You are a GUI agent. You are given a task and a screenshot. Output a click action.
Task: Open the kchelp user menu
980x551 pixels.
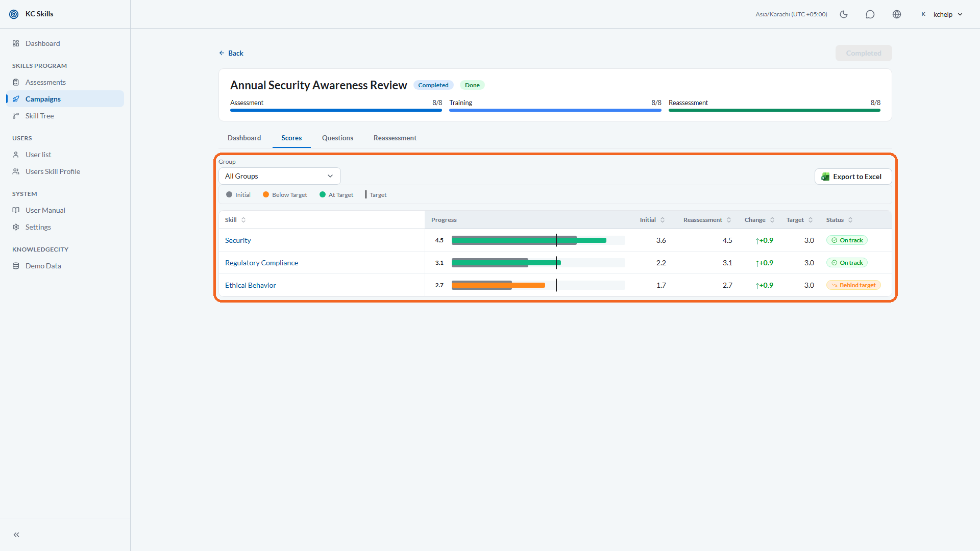coord(942,14)
